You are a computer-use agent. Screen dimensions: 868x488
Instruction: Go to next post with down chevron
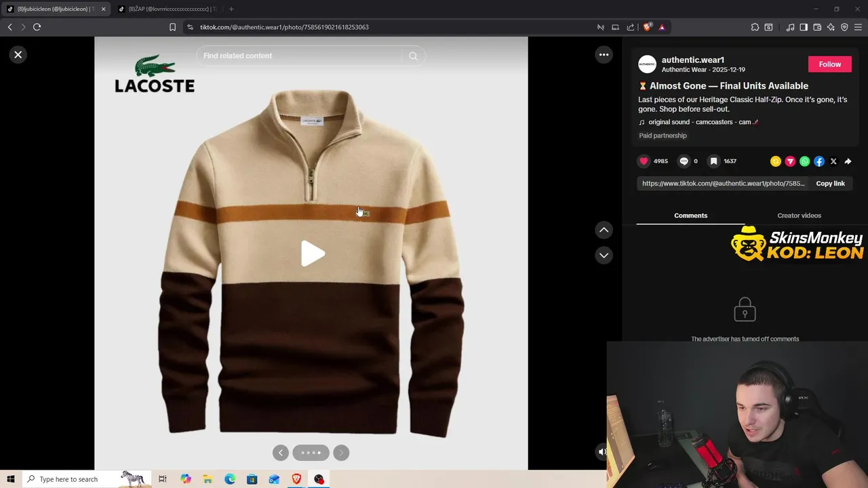pyautogui.click(x=604, y=256)
